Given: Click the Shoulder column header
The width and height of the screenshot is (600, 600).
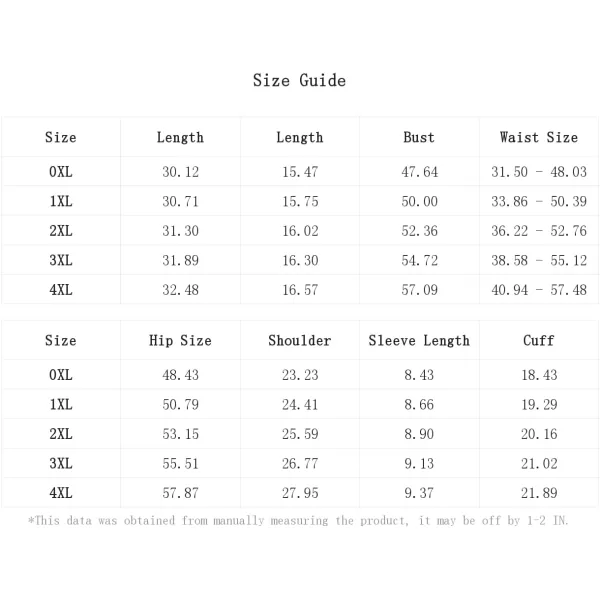Looking at the screenshot, I should (300, 341).
